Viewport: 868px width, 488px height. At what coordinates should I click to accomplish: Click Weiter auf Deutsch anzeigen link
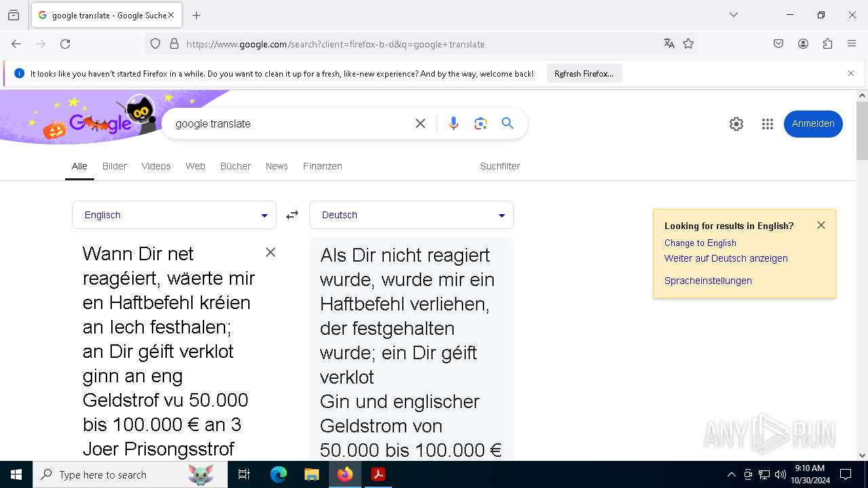coord(726,258)
